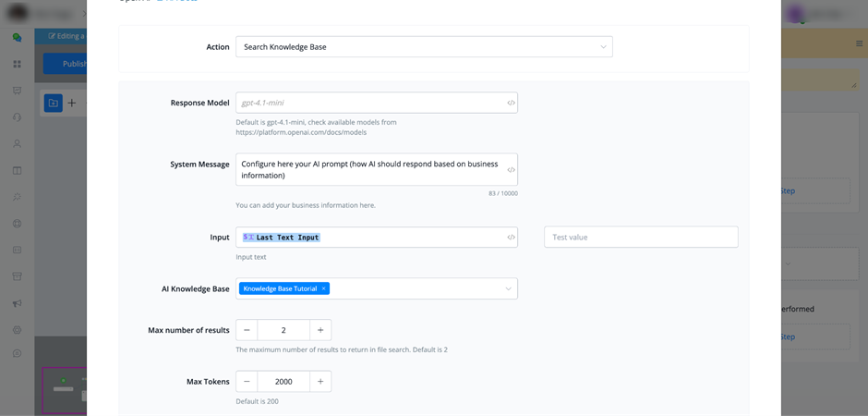The width and height of the screenshot is (868, 416).
Task: Open the megaphone broadcast icon in sidebar
Action: coord(17,303)
